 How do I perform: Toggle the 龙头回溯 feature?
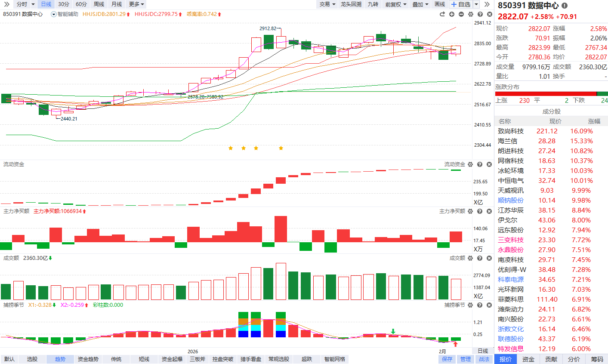(351, 4)
